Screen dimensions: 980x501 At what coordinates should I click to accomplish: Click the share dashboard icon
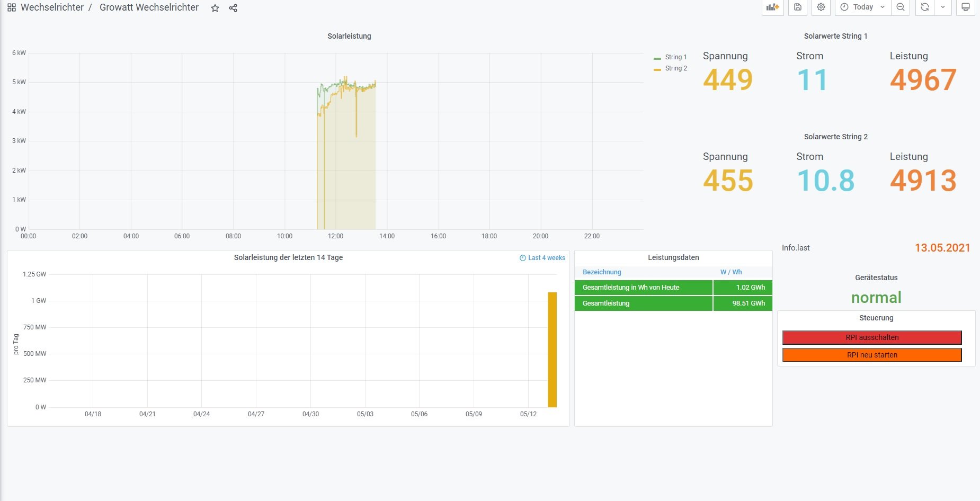point(233,8)
